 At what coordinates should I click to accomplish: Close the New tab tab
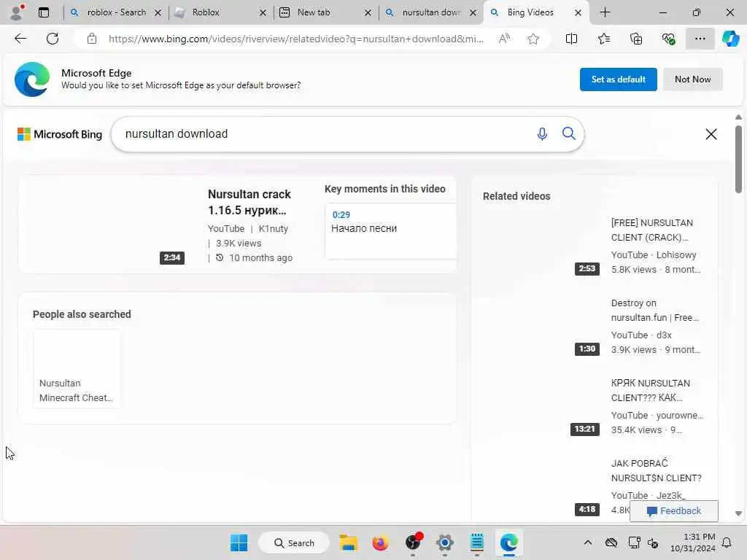(x=368, y=13)
